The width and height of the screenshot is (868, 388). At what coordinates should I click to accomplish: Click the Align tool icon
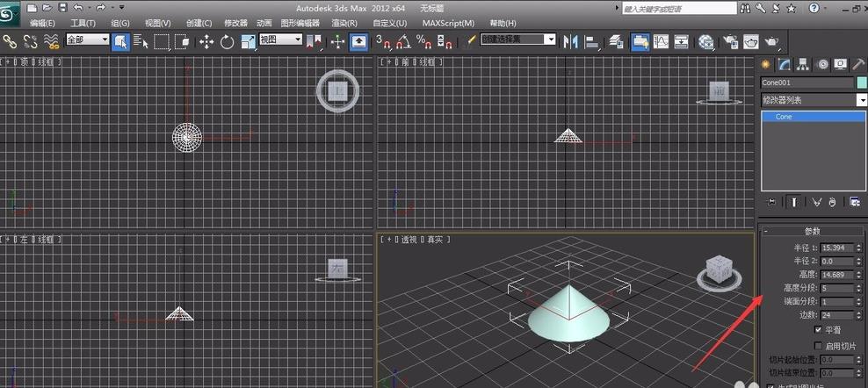click(x=592, y=41)
